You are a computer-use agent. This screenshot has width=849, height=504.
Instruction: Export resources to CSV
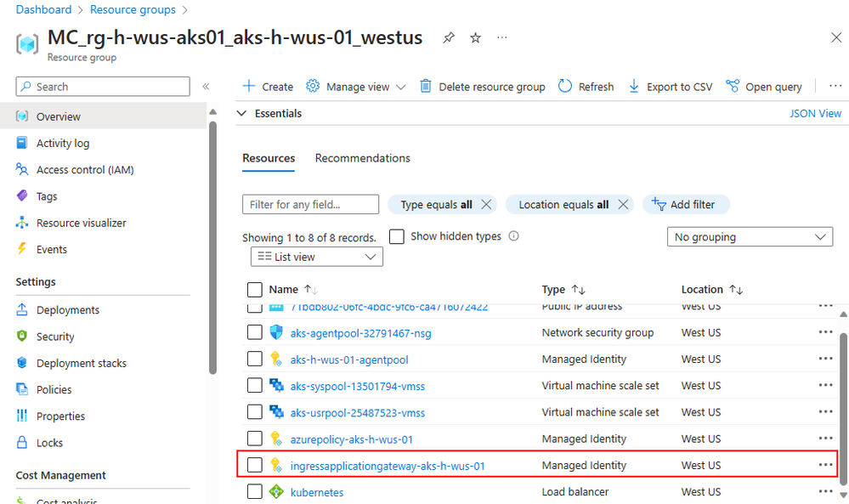point(670,87)
